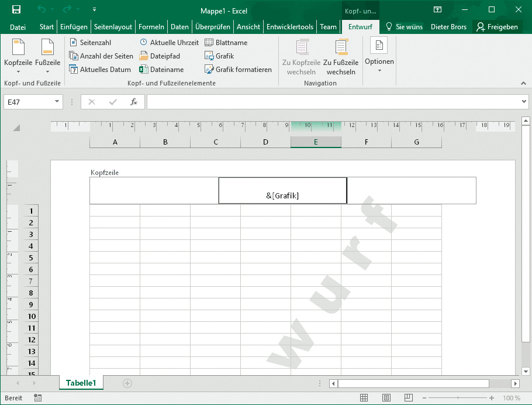The height and width of the screenshot is (405, 532).
Task: Switch to page break preview in status bar
Action: coord(408,398)
